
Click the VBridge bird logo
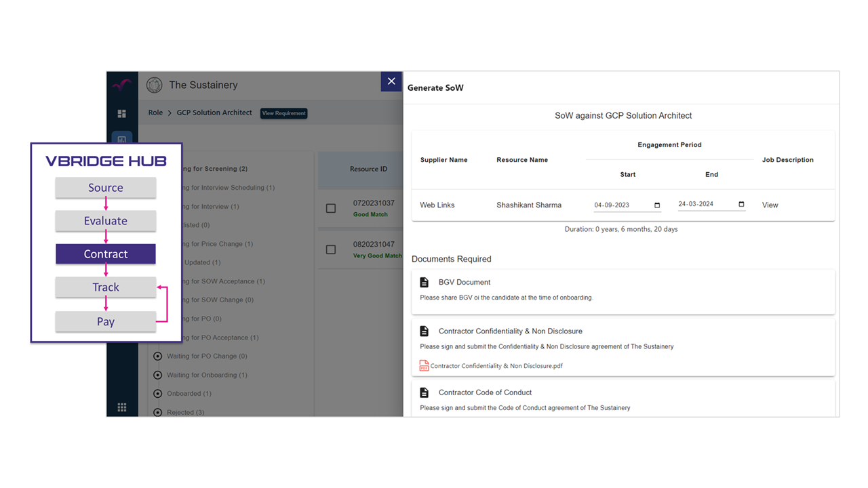tap(122, 85)
